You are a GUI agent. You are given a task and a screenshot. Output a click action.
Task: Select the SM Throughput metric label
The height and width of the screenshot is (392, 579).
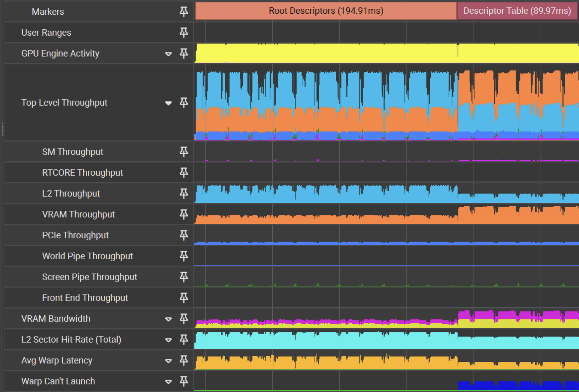tap(72, 152)
